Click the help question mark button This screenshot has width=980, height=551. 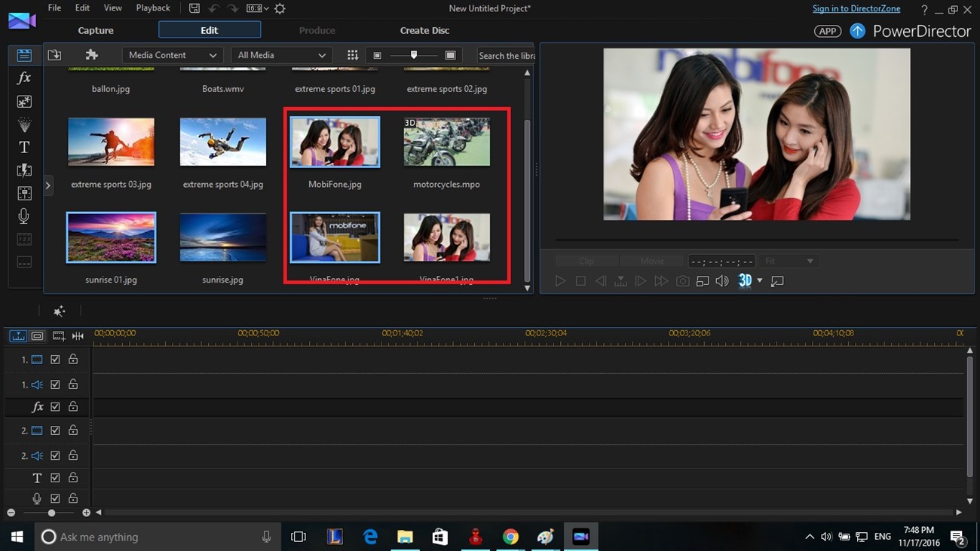(x=925, y=9)
